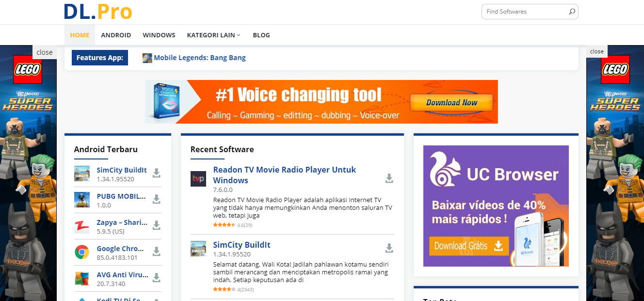Open the HOME menu item
The width and height of the screenshot is (644, 301).
point(80,35)
